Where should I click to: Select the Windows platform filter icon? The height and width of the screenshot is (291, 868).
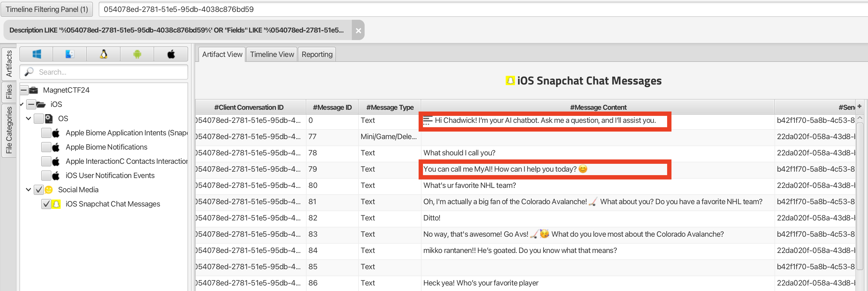(36, 54)
